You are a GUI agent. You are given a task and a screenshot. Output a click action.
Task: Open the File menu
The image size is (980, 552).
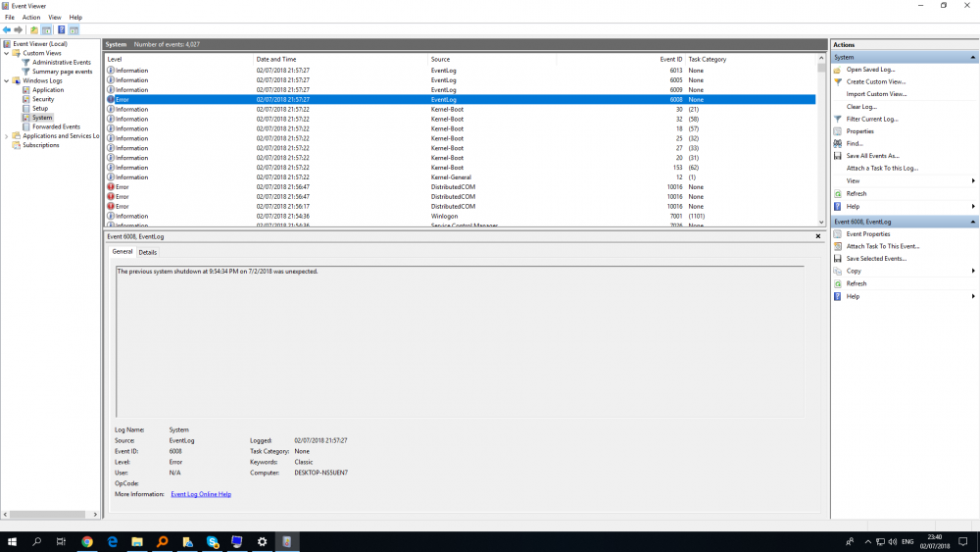click(10, 18)
